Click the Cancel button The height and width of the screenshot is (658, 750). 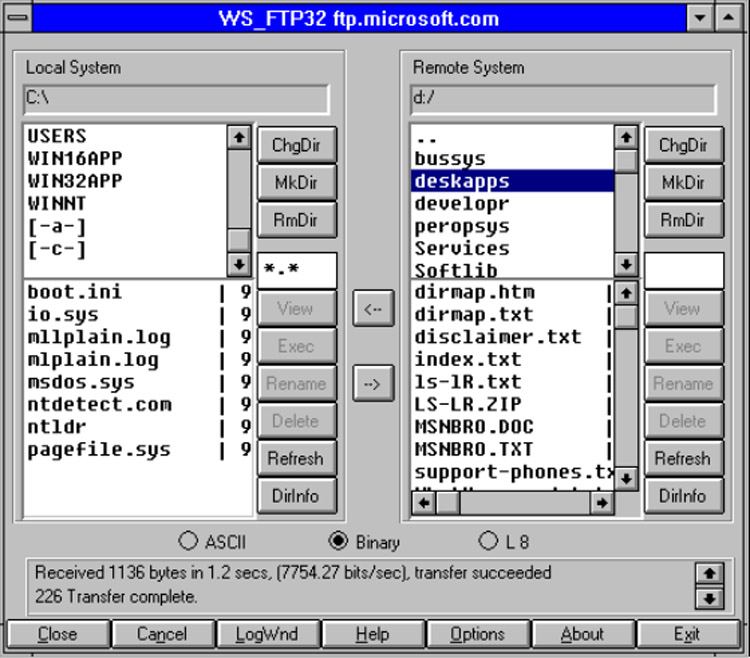point(163,634)
